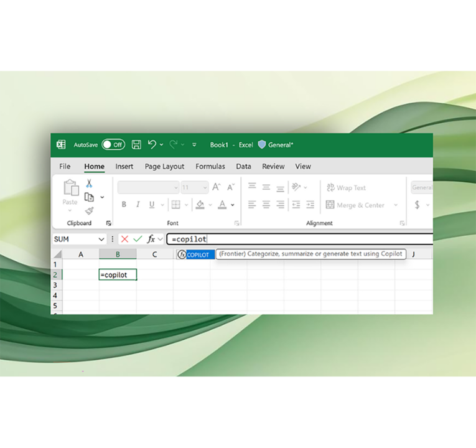
Task: Click the Redo arrow icon
Action: [x=174, y=144]
